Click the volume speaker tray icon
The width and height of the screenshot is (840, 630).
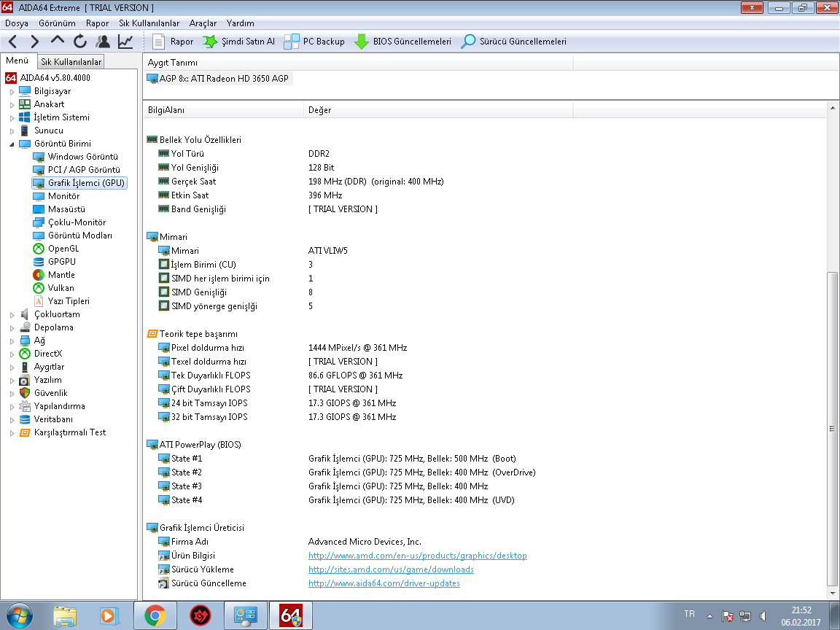tap(763, 616)
